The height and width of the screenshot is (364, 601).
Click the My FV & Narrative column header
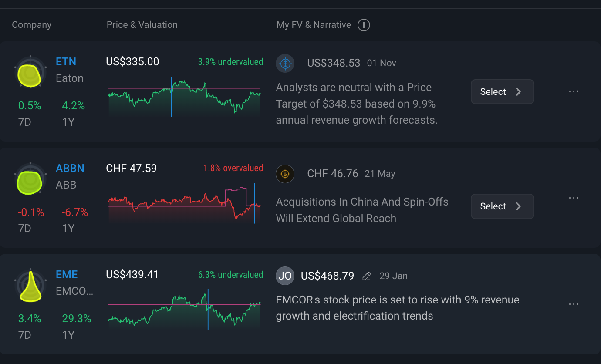pyautogui.click(x=314, y=25)
